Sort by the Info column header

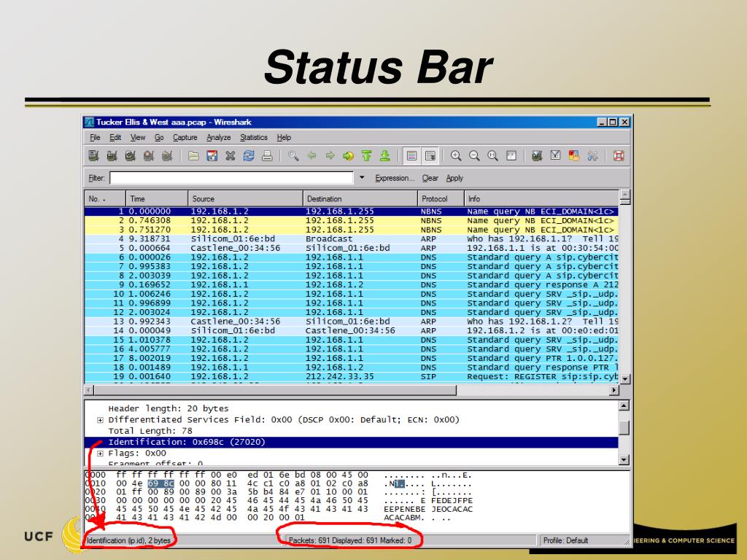pos(541,198)
